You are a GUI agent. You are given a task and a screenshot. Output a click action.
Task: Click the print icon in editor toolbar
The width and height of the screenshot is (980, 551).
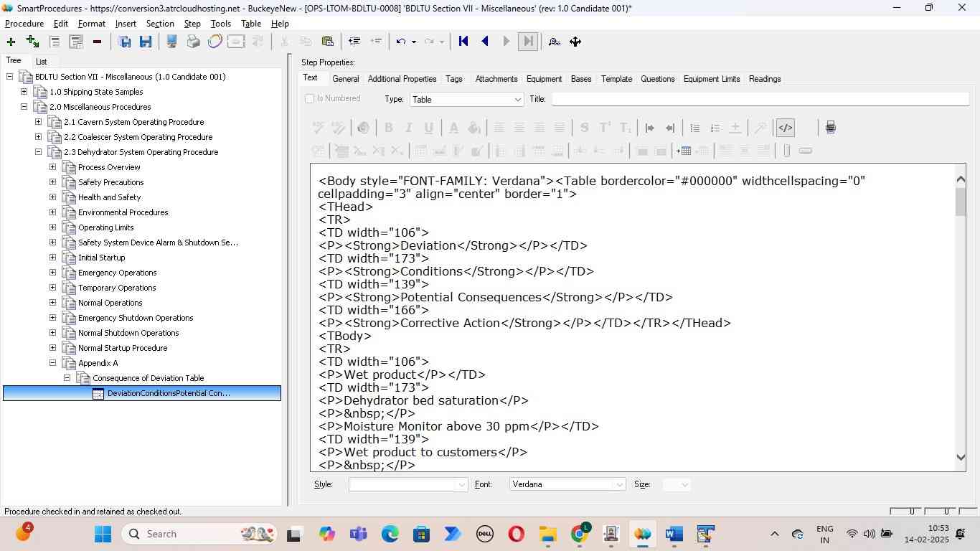[x=830, y=128]
